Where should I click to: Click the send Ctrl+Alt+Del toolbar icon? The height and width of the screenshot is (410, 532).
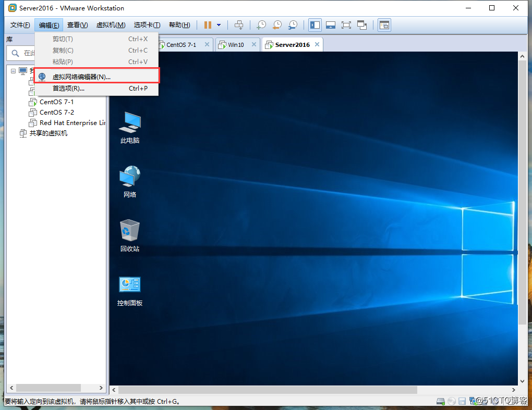[x=239, y=25]
